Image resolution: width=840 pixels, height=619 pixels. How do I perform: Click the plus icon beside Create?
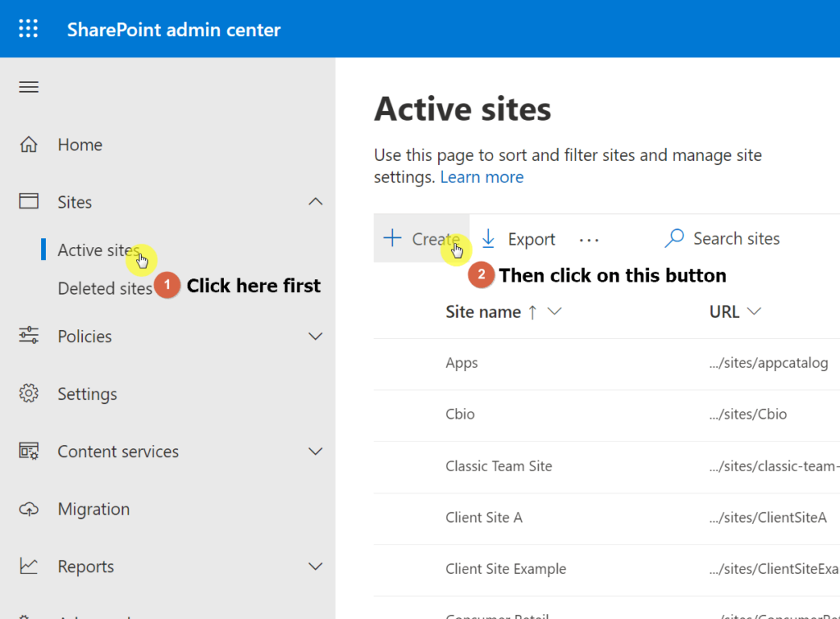coord(393,238)
